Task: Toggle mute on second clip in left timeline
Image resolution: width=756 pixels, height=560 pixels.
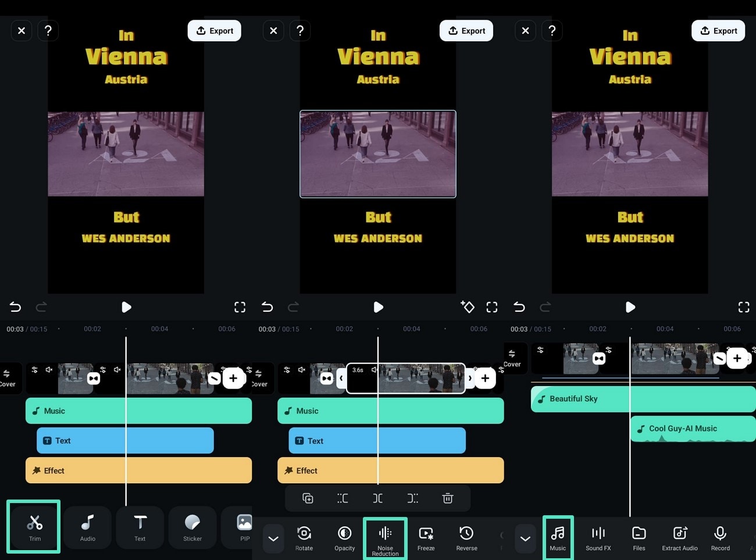Action: (x=117, y=369)
